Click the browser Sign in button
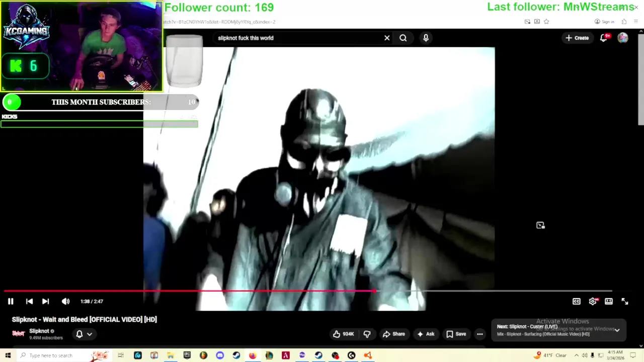The width and height of the screenshot is (644, 362). 604,22
